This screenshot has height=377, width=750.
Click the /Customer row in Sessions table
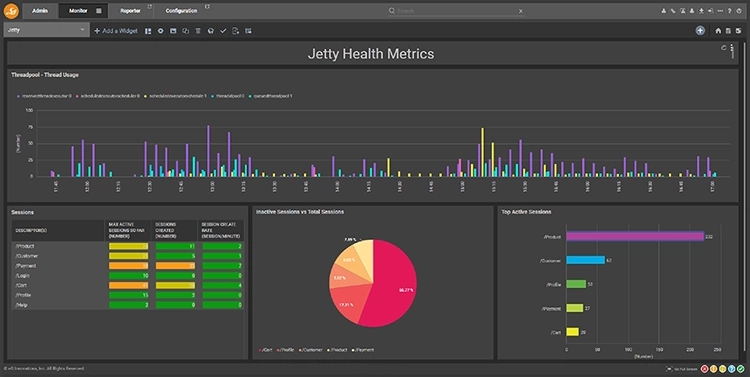(128, 256)
